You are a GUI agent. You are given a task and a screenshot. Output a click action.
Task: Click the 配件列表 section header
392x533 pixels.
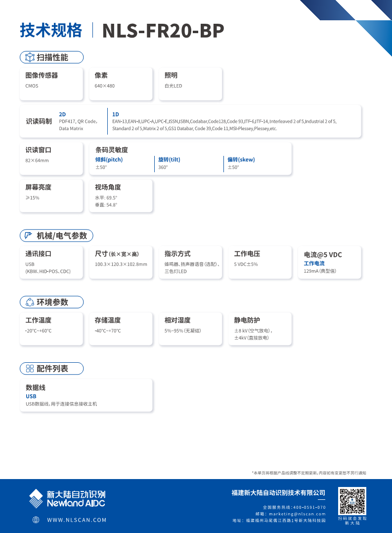pyautogui.click(x=51, y=369)
